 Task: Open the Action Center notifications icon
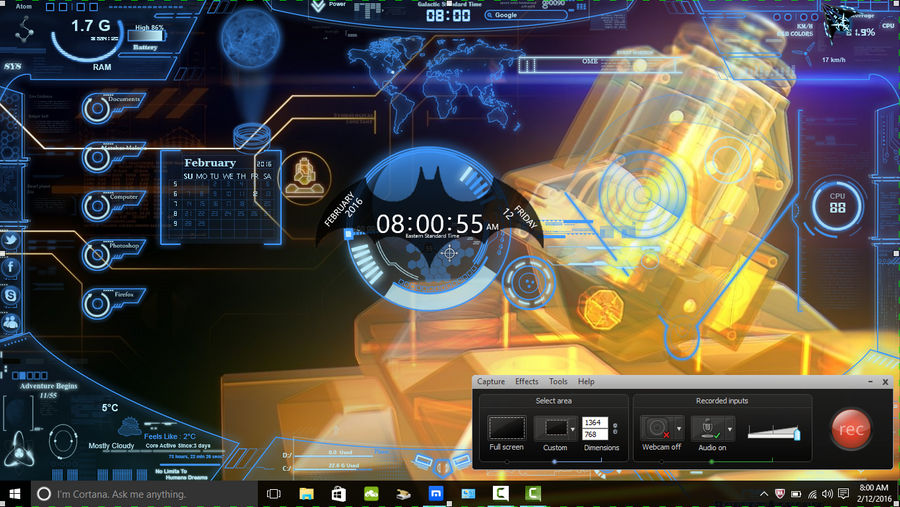(843, 494)
